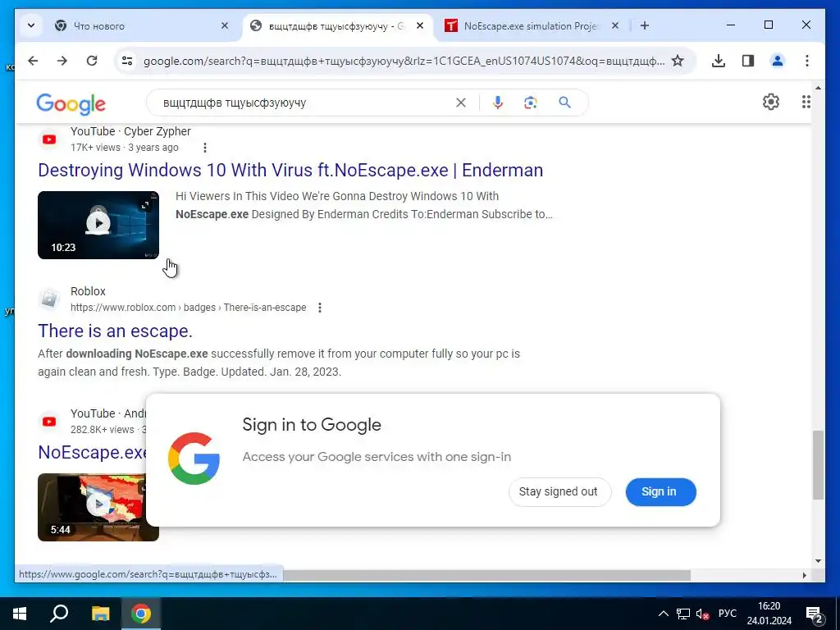
Task: Click the blue "Sign in" button
Action: [x=660, y=492]
